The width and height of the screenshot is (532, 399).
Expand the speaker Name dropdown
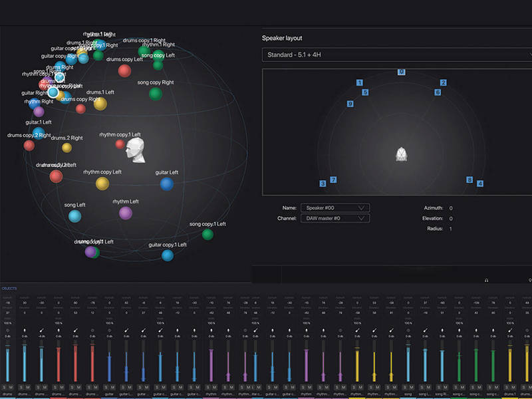334,207
